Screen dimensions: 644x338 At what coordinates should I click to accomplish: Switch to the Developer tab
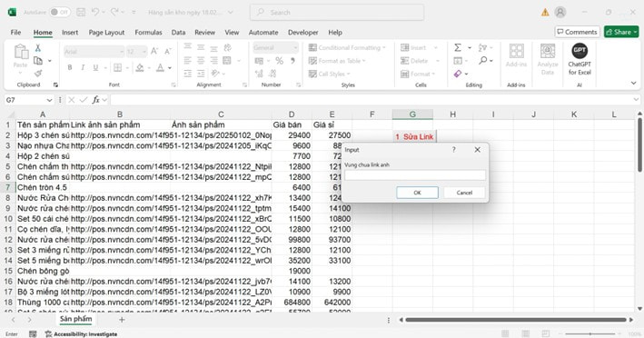point(303,32)
